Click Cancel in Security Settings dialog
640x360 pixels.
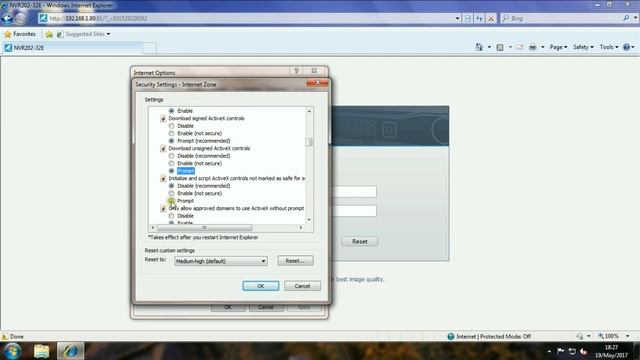[302, 286]
